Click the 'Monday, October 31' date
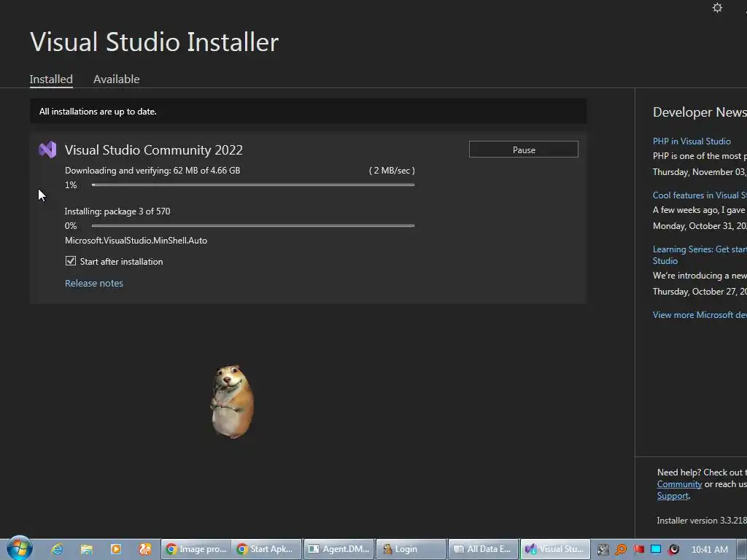This screenshot has width=747, height=560. [x=700, y=226]
